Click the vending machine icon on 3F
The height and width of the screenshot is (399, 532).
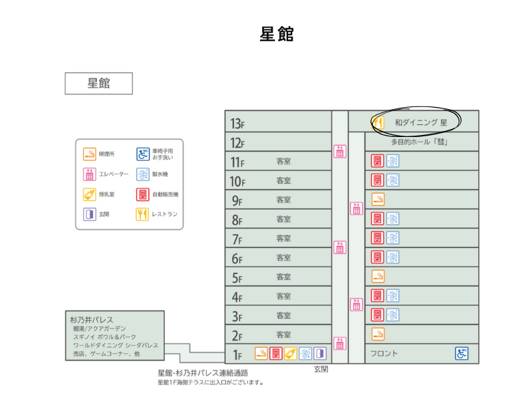tap(378, 315)
